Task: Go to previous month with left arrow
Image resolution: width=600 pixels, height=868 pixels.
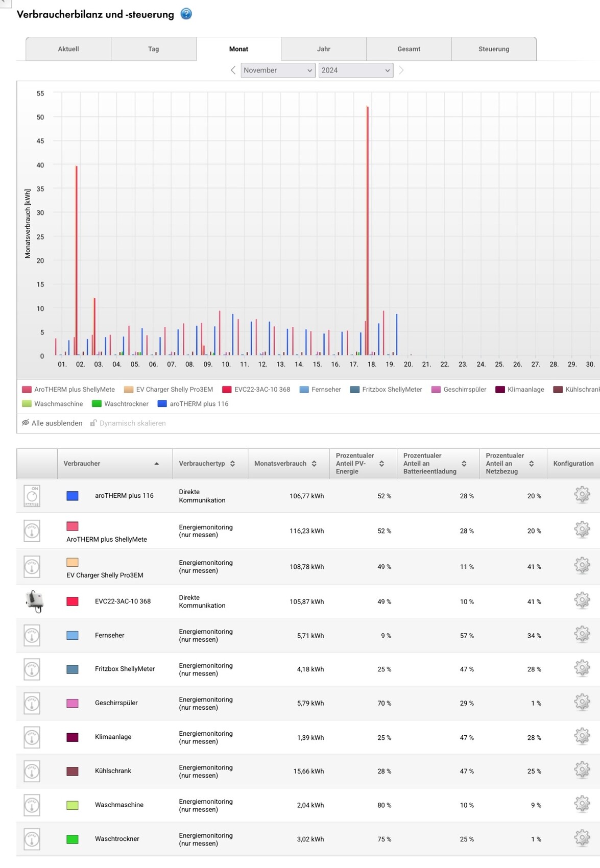Action: (233, 70)
